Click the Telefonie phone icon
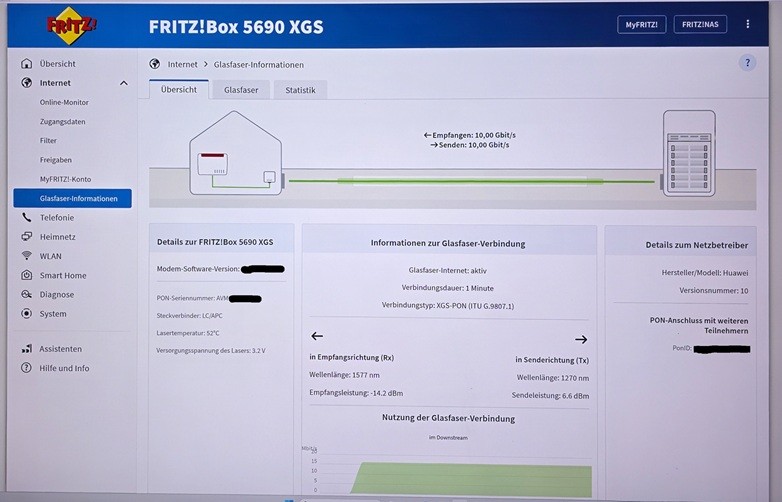 pyautogui.click(x=27, y=217)
